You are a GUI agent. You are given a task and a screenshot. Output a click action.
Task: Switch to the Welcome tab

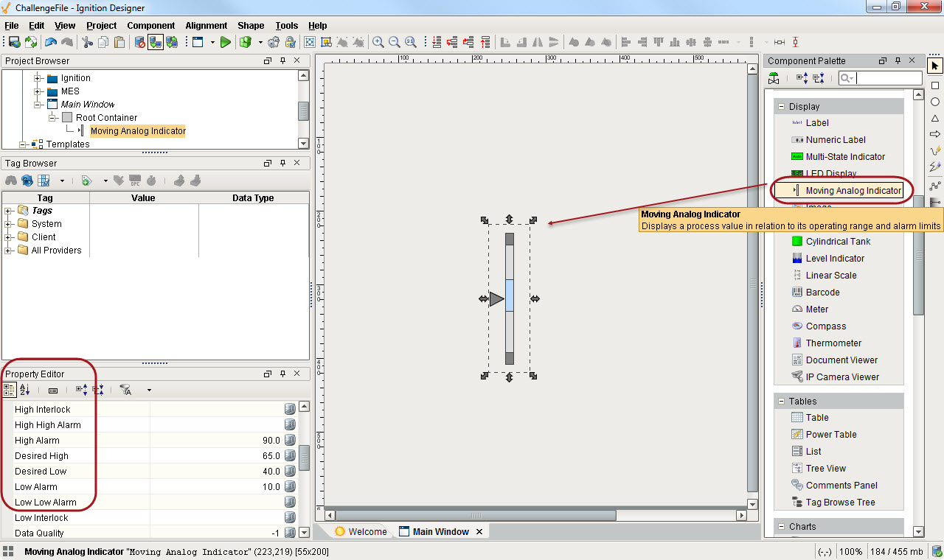(x=360, y=531)
